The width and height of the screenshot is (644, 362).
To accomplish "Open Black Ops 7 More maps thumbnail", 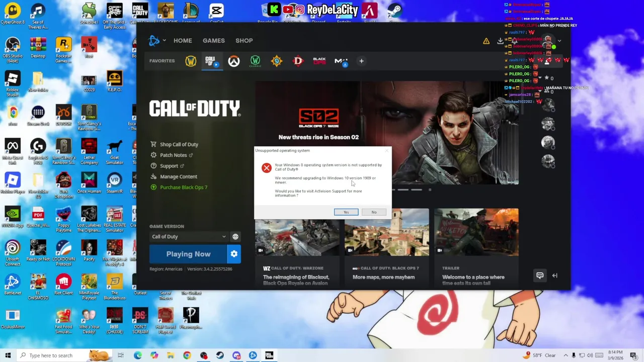I will [x=387, y=232].
